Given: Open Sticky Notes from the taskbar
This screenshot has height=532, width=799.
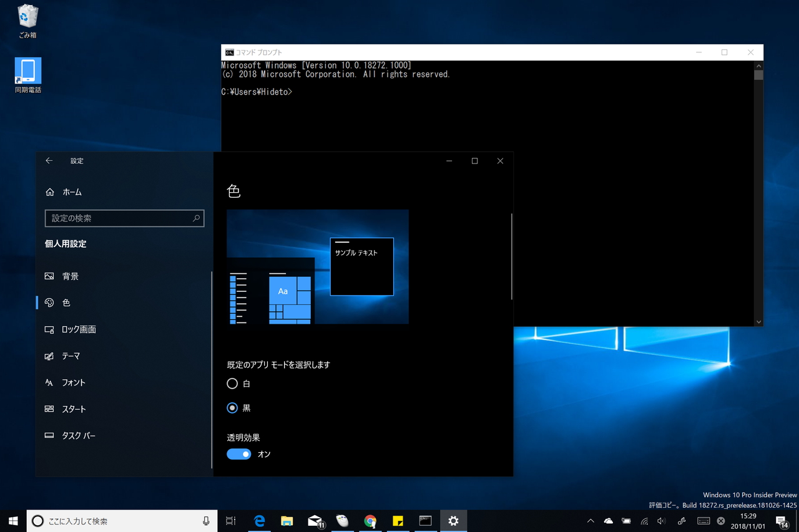Looking at the screenshot, I should [x=398, y=521].
